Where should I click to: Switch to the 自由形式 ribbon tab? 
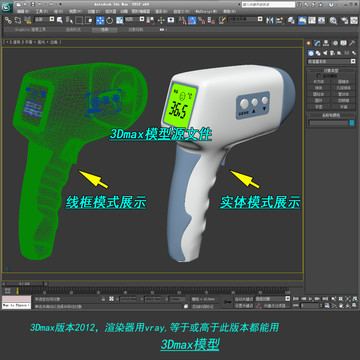72,30
